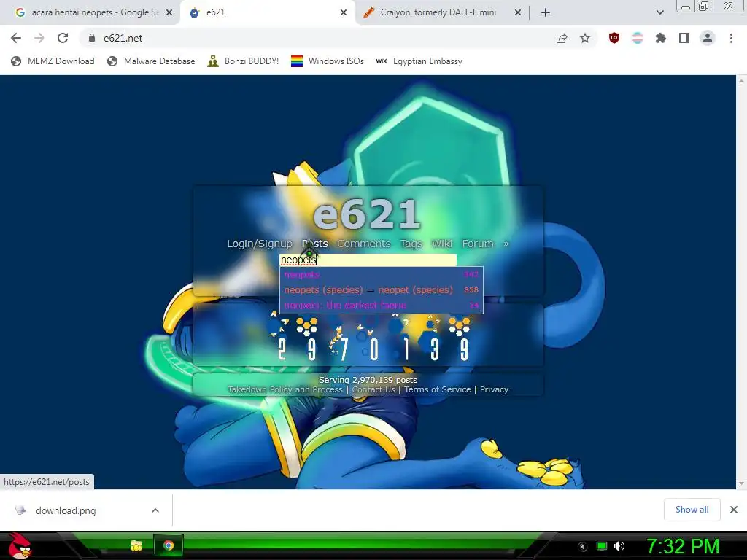Click the green monitor tray icon
747x560 pixels.
tap(602, 546)
